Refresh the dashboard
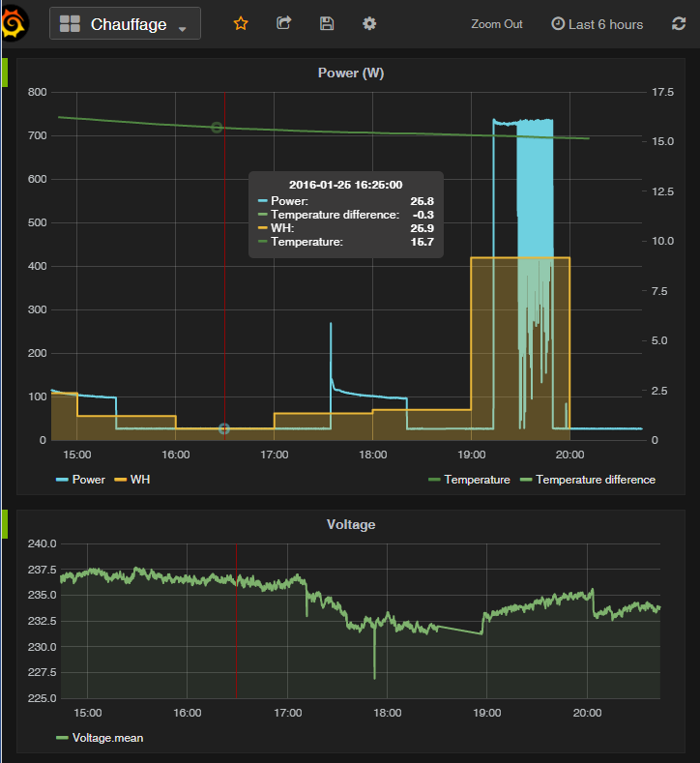This screenshot has height=763, width=700. (679, 23)
